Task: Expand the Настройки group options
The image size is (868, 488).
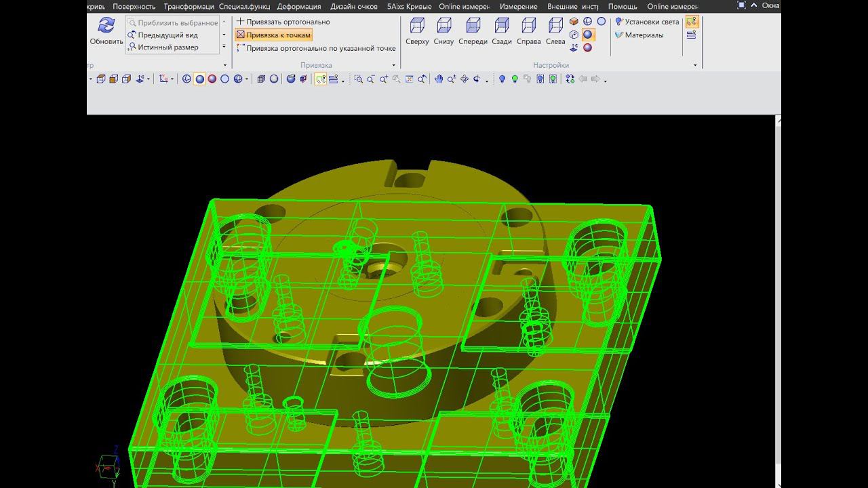Action: [695, 66]
